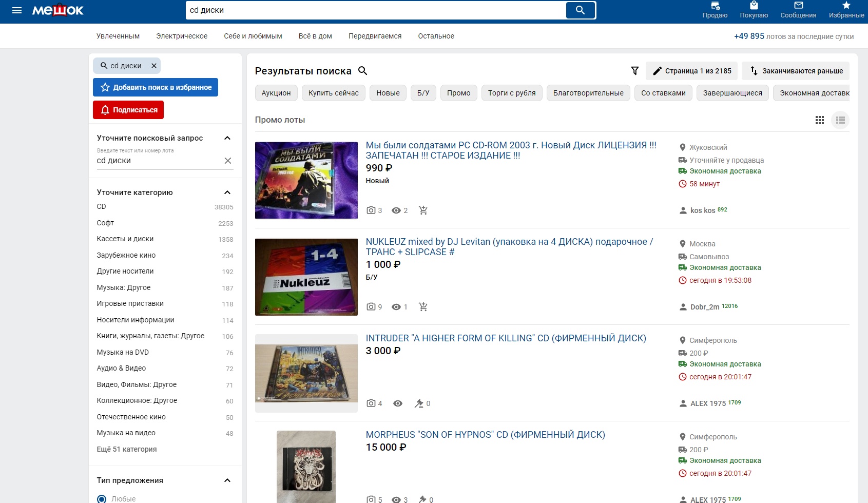Screen dimensions: 868x503
Task: Open seller kos kos profile
Action: click(703, 210)
